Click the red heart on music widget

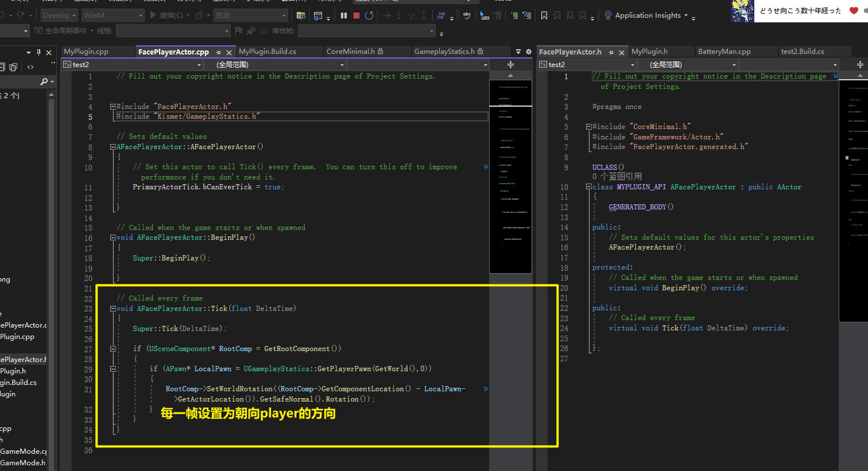(853, 10)
